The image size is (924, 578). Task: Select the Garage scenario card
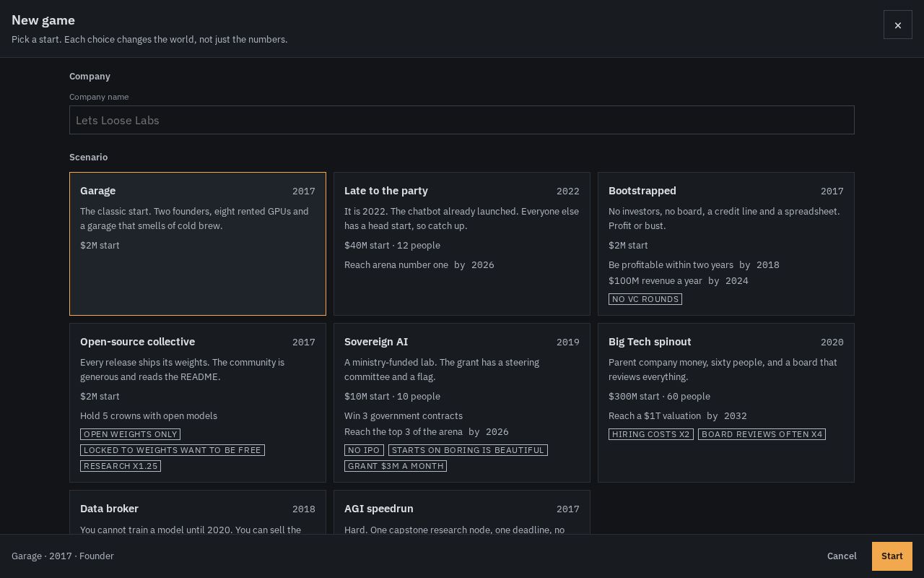[x=198, y=243]
